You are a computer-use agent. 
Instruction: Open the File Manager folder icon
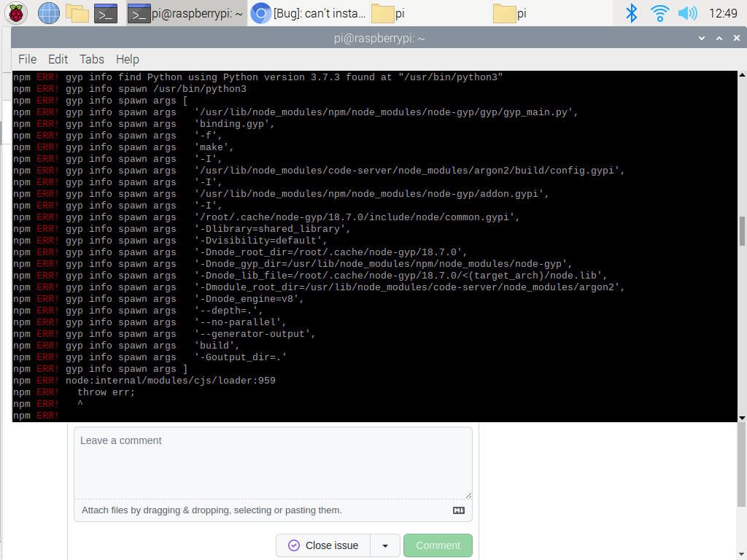[77, 13]
